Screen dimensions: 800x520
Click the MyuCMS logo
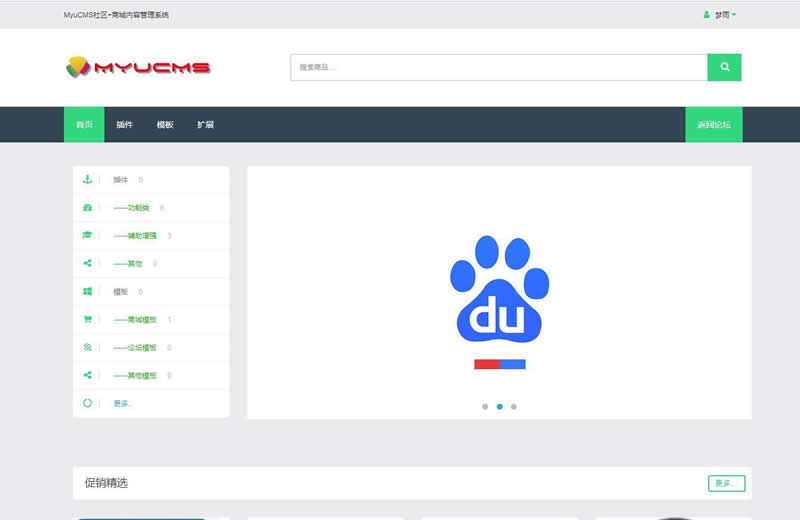point(138,67)
